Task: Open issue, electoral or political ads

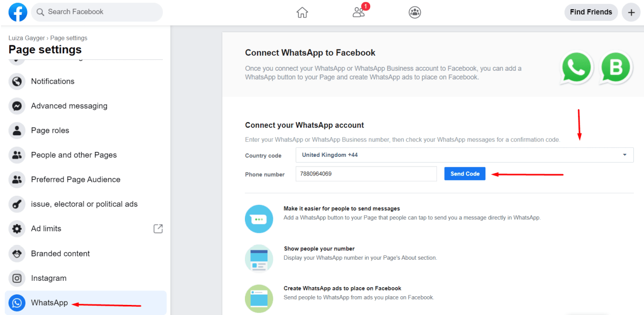Action: pyautogui.click(x=85, y=204)
